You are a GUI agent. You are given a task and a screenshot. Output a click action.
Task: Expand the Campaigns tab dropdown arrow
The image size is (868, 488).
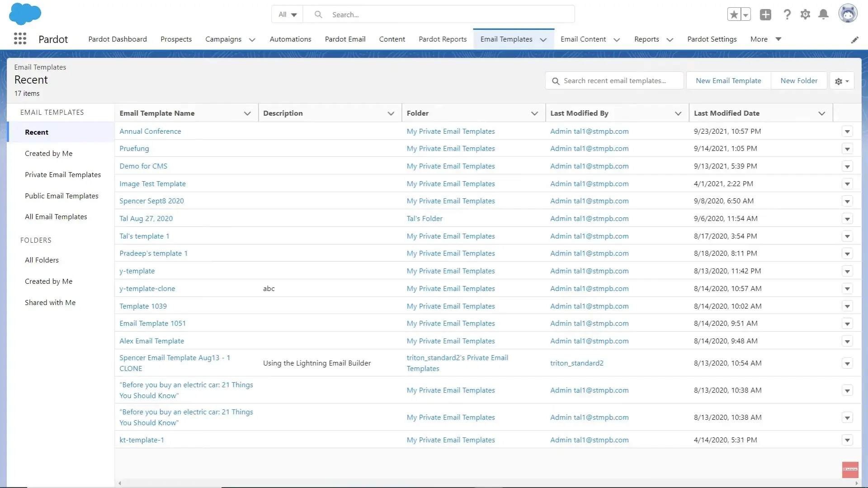[252, 40]
